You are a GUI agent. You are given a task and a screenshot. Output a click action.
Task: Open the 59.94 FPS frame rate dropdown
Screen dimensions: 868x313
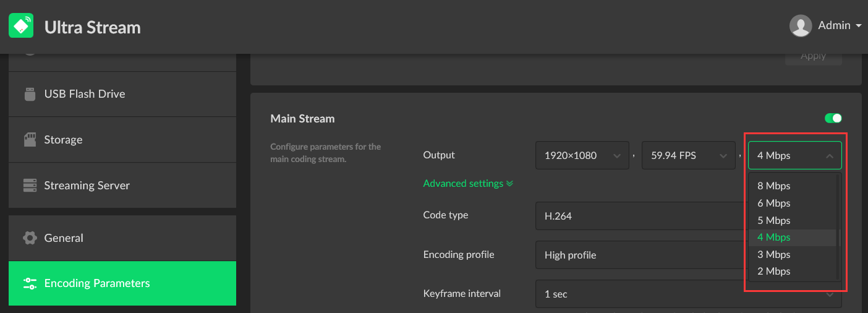tap(689, 155)
